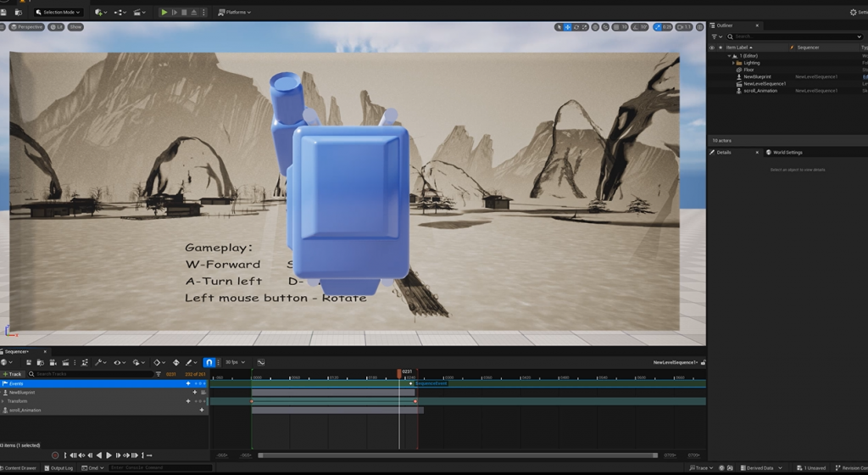The height and width of the screenshot is (475, 868).
Task: Sort Outliner by Item Label column
Action: [739, 47]
